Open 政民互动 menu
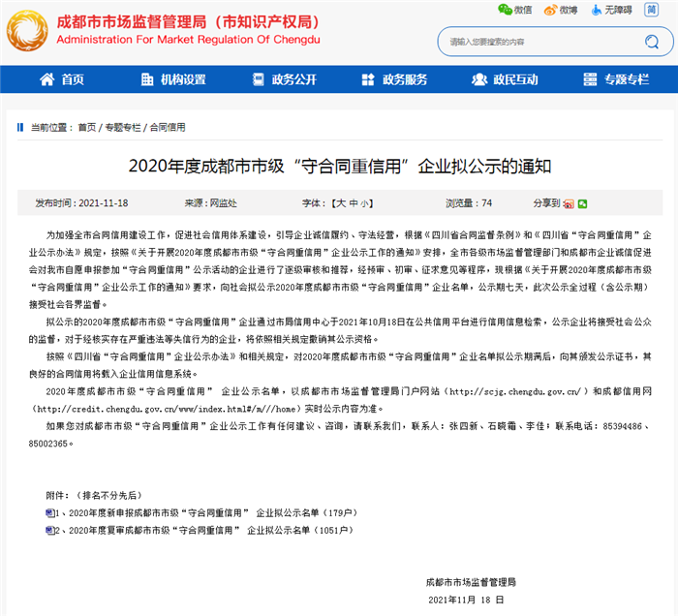Screen dimensions: 678x616 pyautogui.click(x=505, y=79)
